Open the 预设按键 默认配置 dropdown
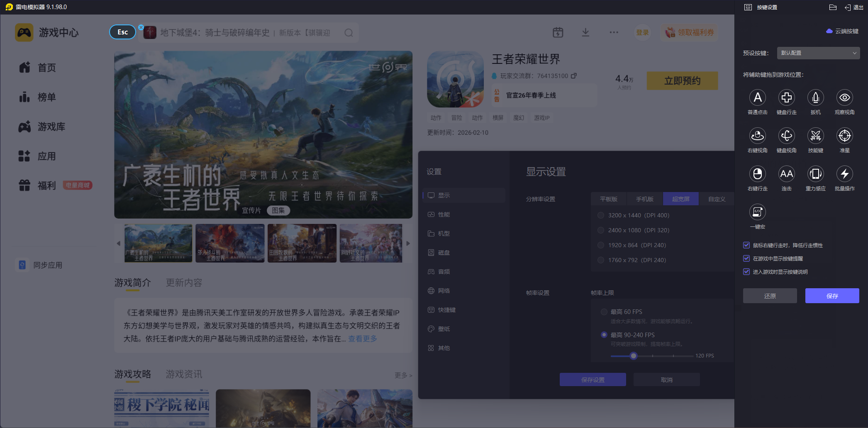 tap(818, 53)
